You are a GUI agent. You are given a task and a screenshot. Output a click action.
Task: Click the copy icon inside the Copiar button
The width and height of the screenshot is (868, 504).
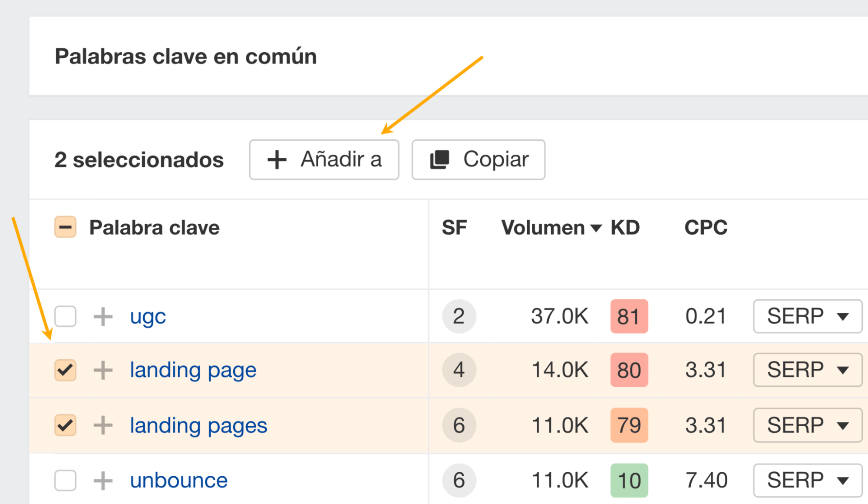coord(440,159)
